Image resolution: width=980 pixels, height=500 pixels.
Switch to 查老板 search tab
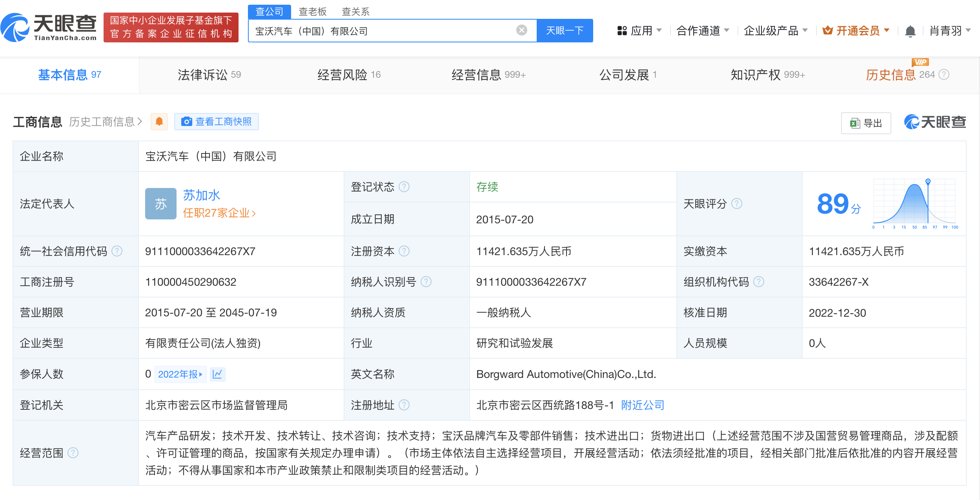[x=313, y=12]
